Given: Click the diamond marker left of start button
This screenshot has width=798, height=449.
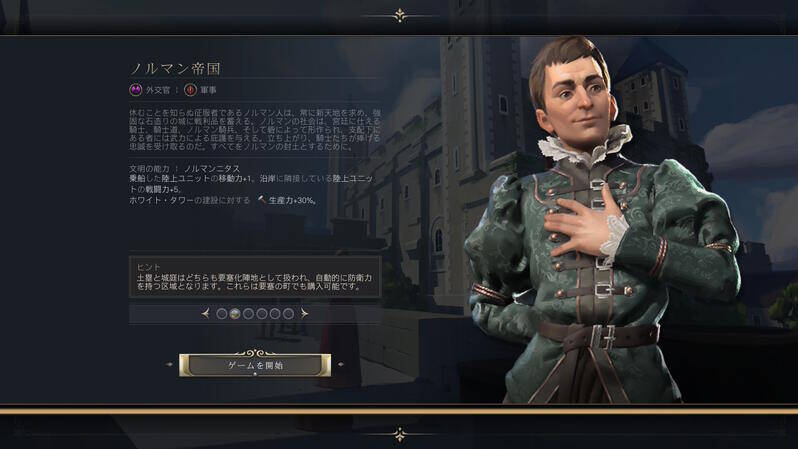Looking at the screenshot, I should [x=170, y=364].
